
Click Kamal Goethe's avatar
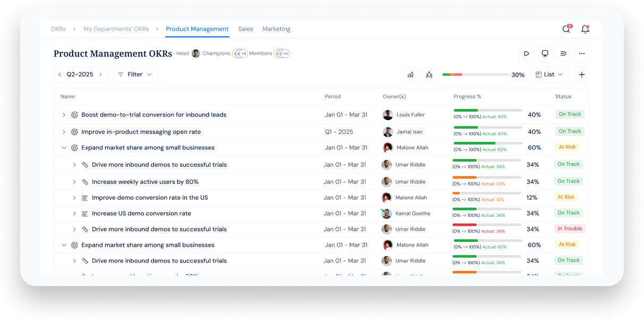pos(387,213)
